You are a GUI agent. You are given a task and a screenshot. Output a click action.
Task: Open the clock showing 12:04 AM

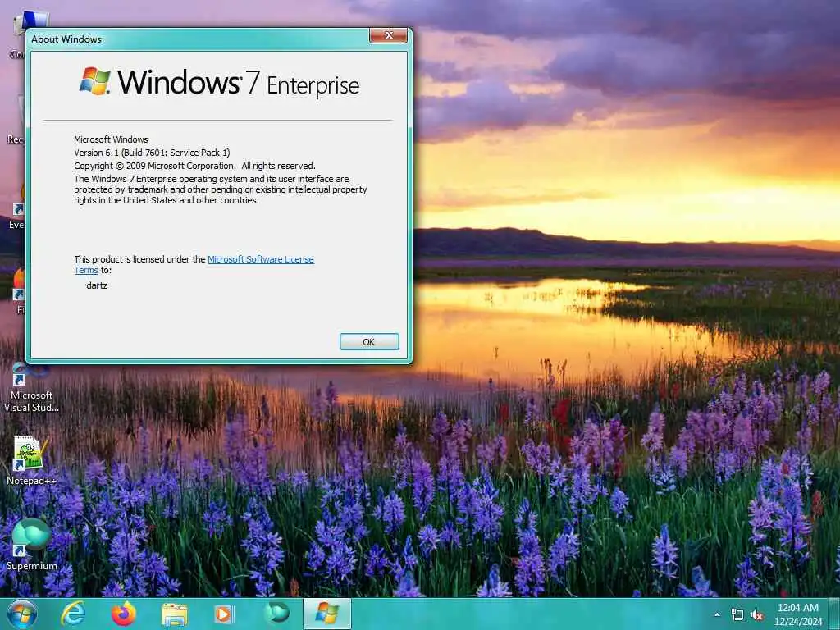(x=797, y=614)
